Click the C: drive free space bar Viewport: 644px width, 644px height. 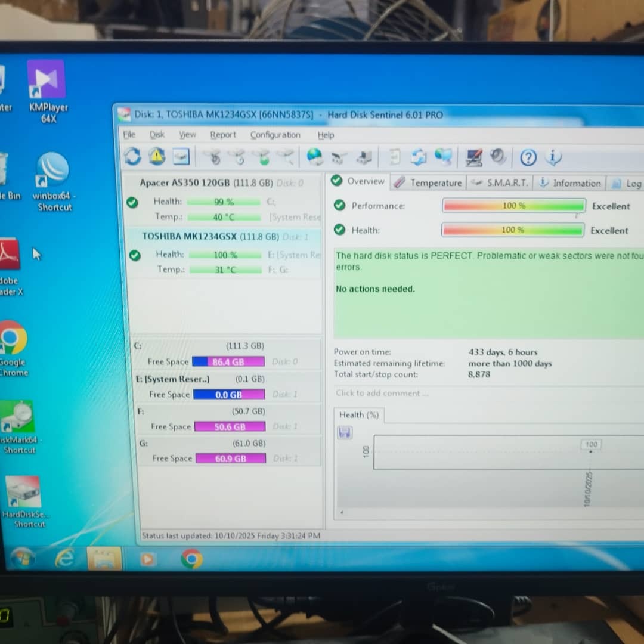[228, 362]
